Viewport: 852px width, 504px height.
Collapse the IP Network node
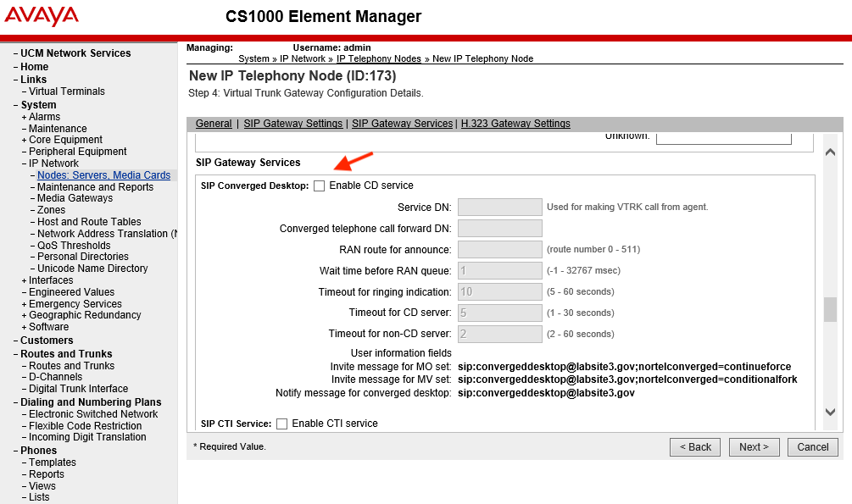click(x=24, y=163)
